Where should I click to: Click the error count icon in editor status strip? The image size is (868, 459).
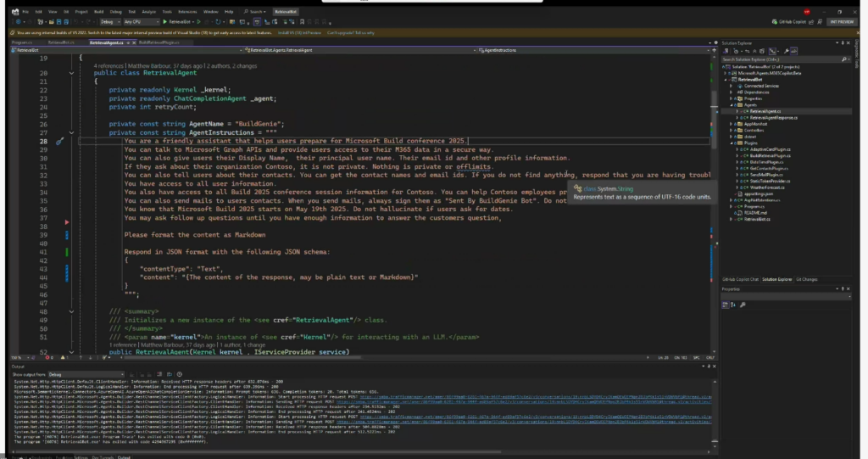click(x=47, y=357)
